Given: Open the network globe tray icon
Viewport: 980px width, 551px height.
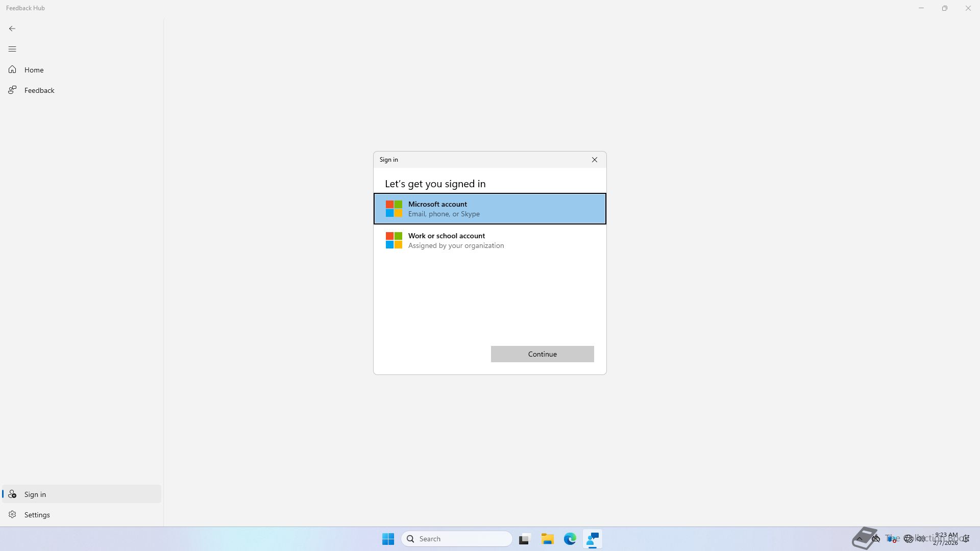Looking at the screenshot, I should (x=908, y=539).
